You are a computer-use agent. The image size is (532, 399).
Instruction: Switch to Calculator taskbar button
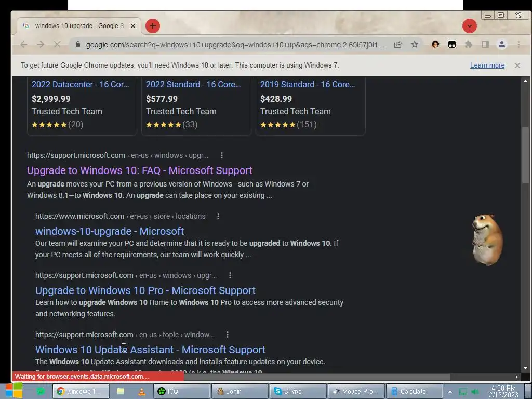click(415, 391)
